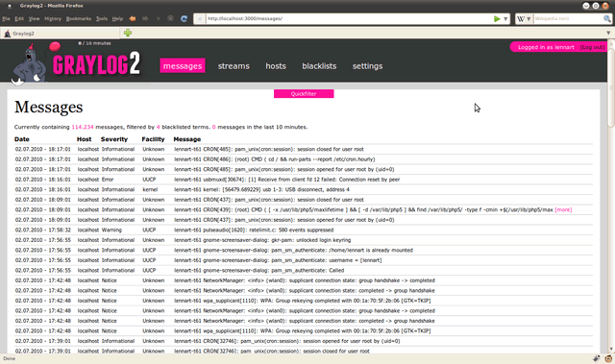Click the Date column header

click(x=21, y=139)
